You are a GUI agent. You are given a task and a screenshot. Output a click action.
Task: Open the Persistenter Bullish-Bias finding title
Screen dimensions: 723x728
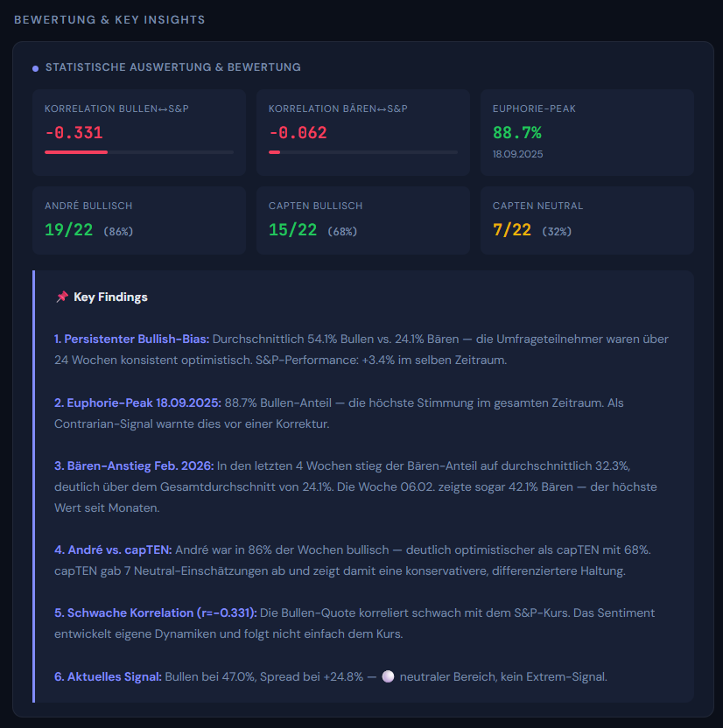point(131,338)
